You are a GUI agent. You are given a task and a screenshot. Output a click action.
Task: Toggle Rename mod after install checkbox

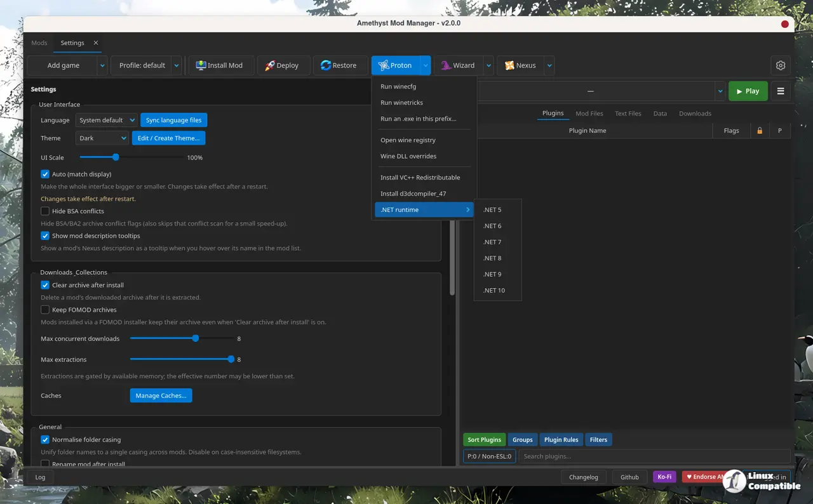click(x=45, y=464)
